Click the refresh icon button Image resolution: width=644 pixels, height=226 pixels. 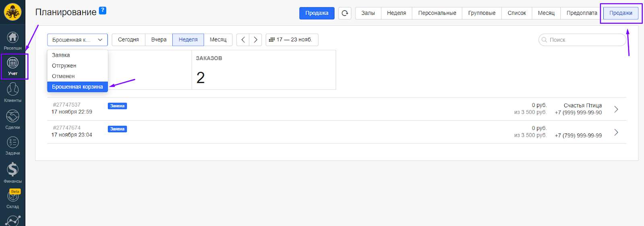click(x=345, y=13)
